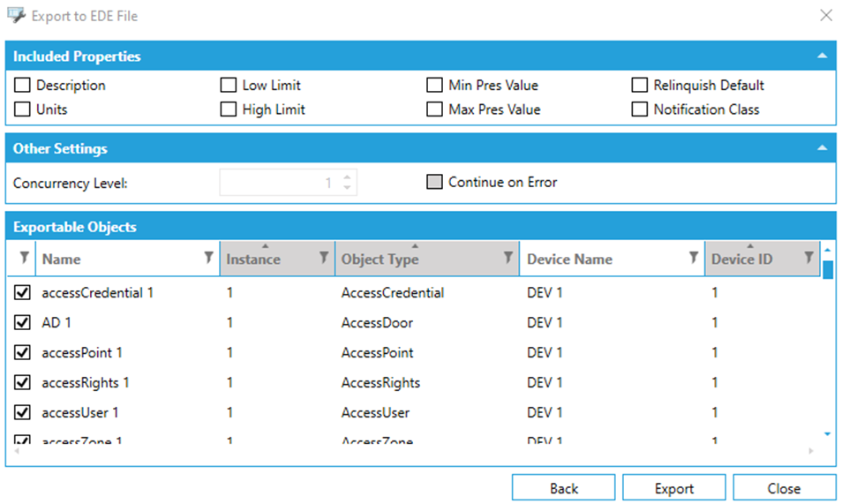Image resolution: width=842 pixels, height=504 pixels.
Task: Click the Export to EDE File title icon
Action: (16, 16)
